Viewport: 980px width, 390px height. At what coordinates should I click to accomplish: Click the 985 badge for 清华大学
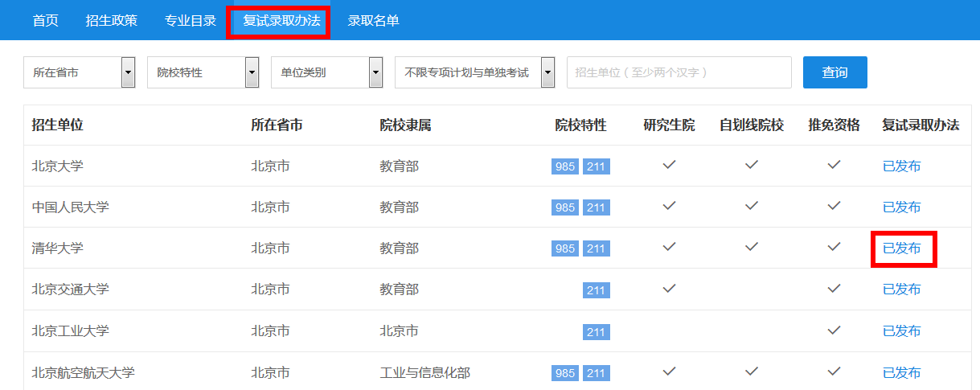(565, 248)
